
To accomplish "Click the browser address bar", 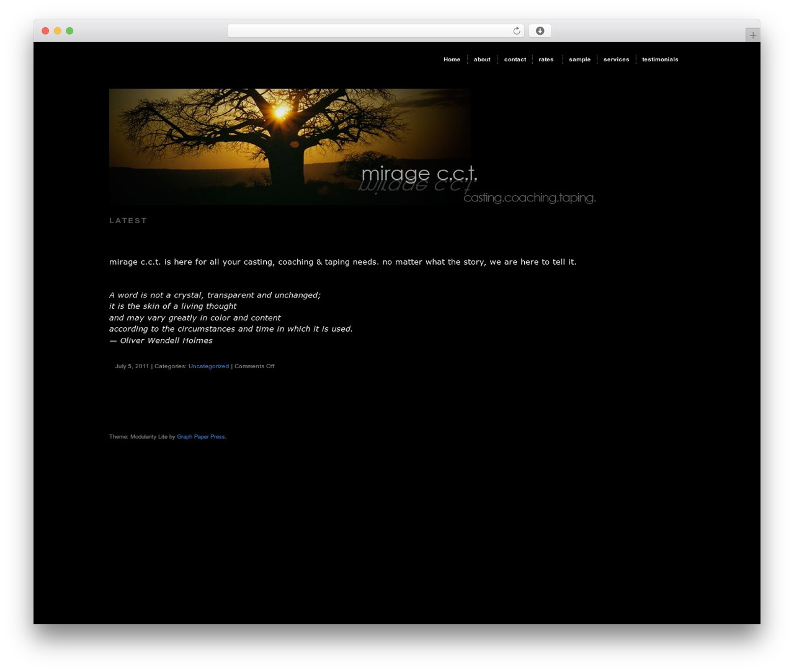I will [x=375, y=31].
